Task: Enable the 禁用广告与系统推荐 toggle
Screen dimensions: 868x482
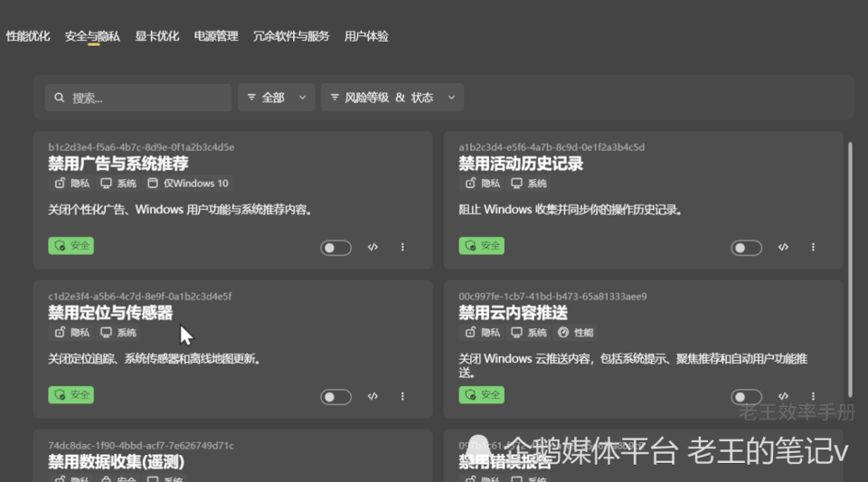Action: pos(336,248)
